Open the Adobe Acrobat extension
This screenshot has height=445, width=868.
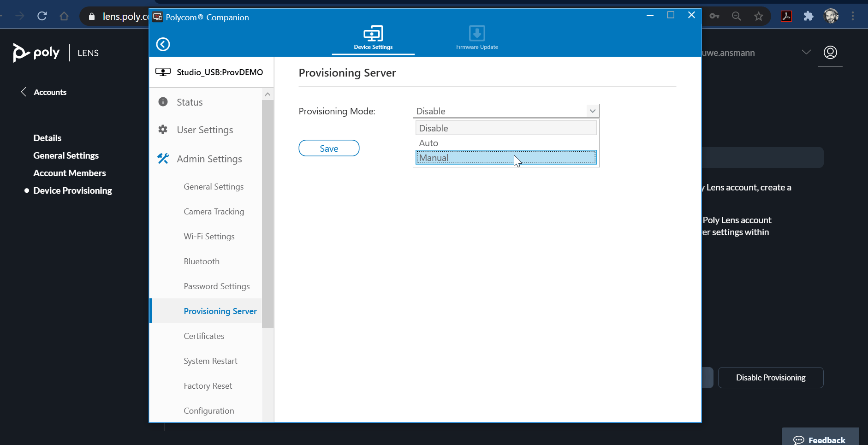pyautogui.click(x=786, y=16)
